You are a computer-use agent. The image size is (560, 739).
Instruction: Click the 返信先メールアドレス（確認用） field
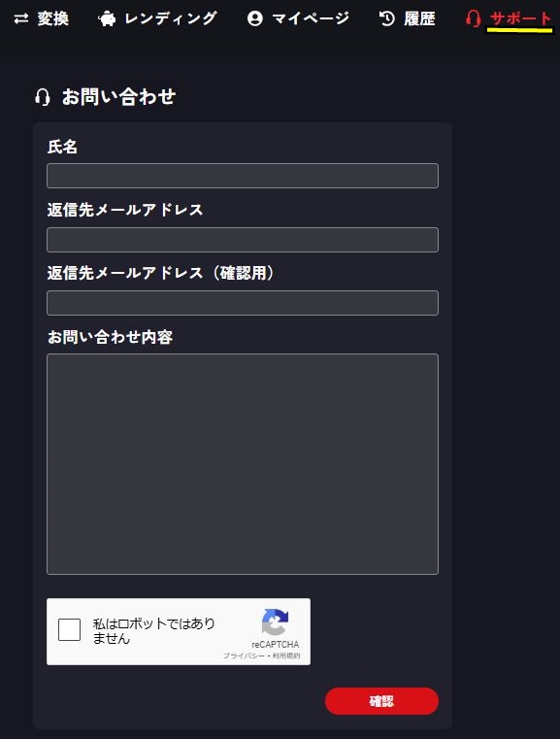(243, 303)
